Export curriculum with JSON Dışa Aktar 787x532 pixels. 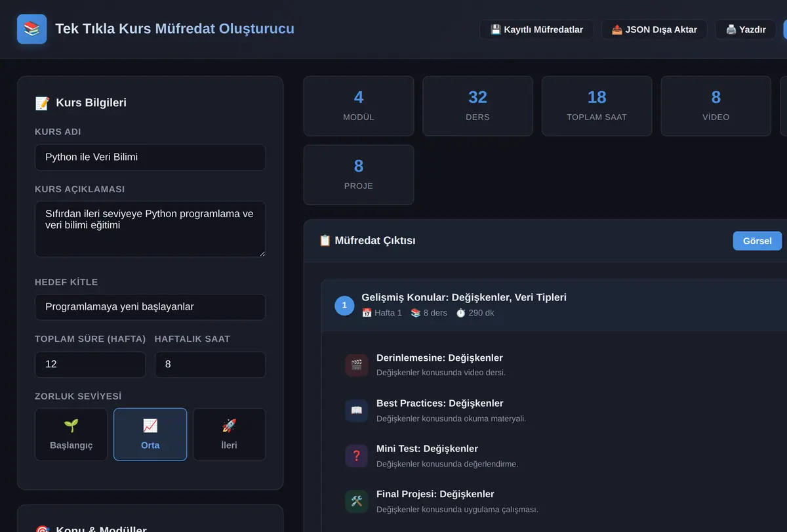click(654, 30)
